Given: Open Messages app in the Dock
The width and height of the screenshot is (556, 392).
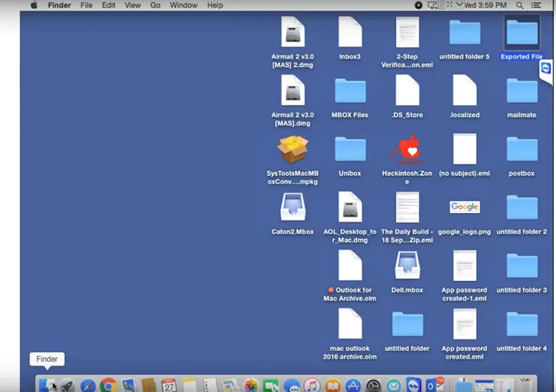Looking at the screenshot, I should point(291,385).
